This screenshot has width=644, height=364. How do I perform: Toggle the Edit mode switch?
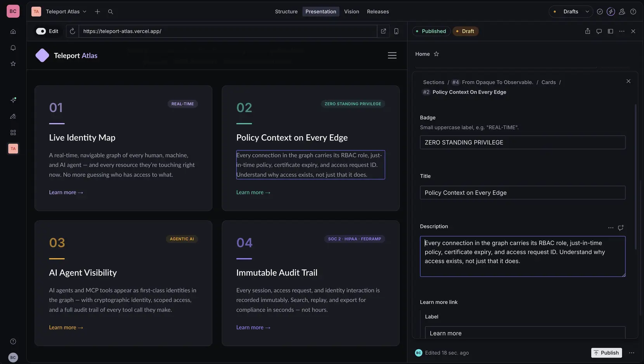click(x=41, y=31)
